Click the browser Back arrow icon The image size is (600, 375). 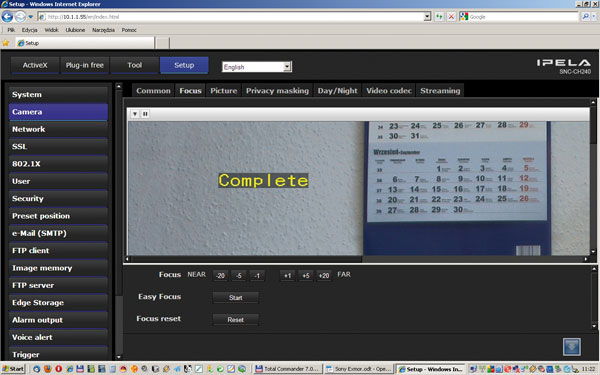point(7,16)
